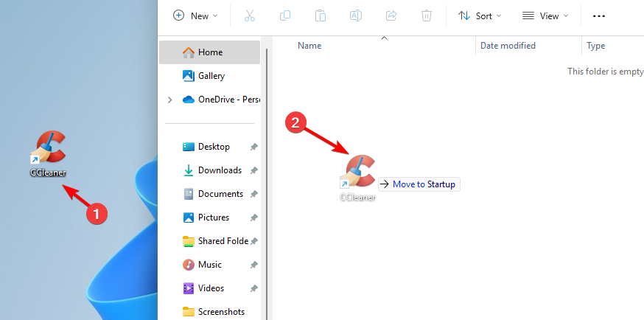Select OneDrive - Personal in sidebar

pyautogui.click(x=221, y=100)
